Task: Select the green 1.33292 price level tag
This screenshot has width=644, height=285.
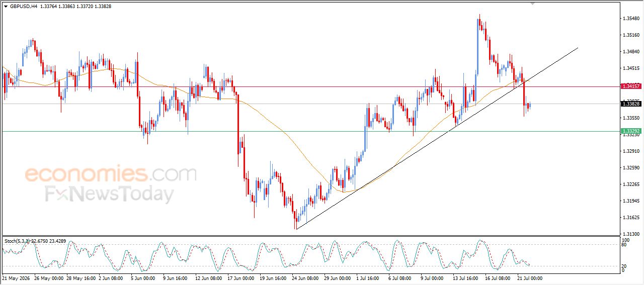Action: pyautogui.click(x=631, y=131)
